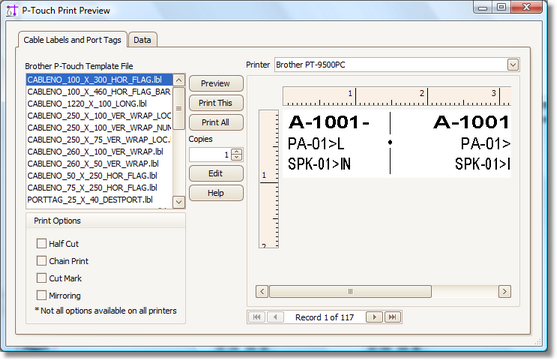Maximize the P-Touch Print Preview window
Screen dimensions: 557x361
point(501,7)
